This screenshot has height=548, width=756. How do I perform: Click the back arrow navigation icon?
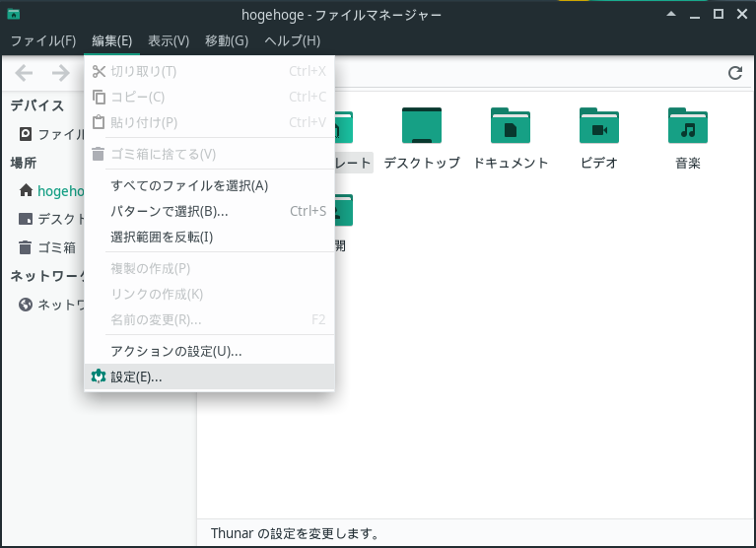(24, 73)
